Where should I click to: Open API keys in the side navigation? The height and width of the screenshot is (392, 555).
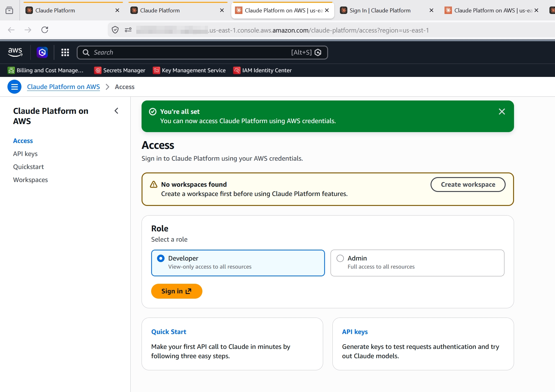pyautogui.click(x=25, y=154)
